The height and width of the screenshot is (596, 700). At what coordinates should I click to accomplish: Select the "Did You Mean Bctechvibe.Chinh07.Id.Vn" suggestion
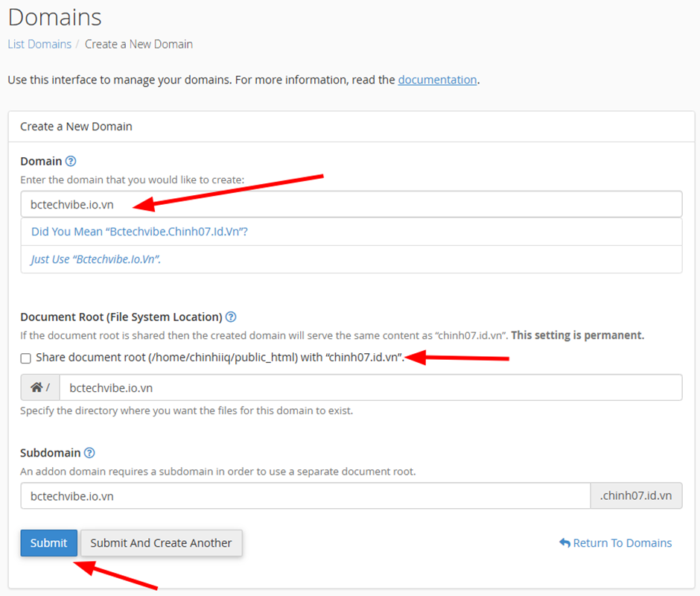139,232
